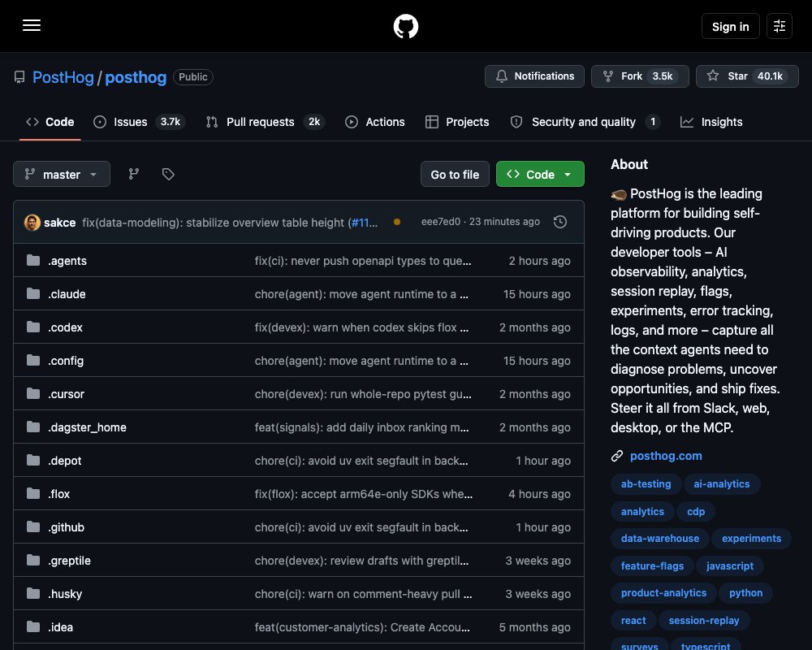Fork the repository
This screenshot has height=650, width=812.
click(640, 76)
